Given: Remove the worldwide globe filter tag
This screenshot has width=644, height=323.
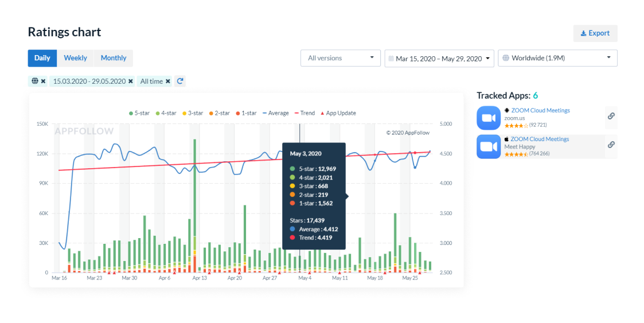Looking at the screenshot, I should tap(43, 81).
